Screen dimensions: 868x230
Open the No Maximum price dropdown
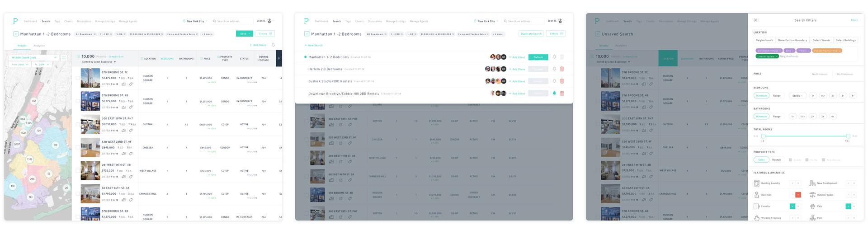click(x=844, y=74)
